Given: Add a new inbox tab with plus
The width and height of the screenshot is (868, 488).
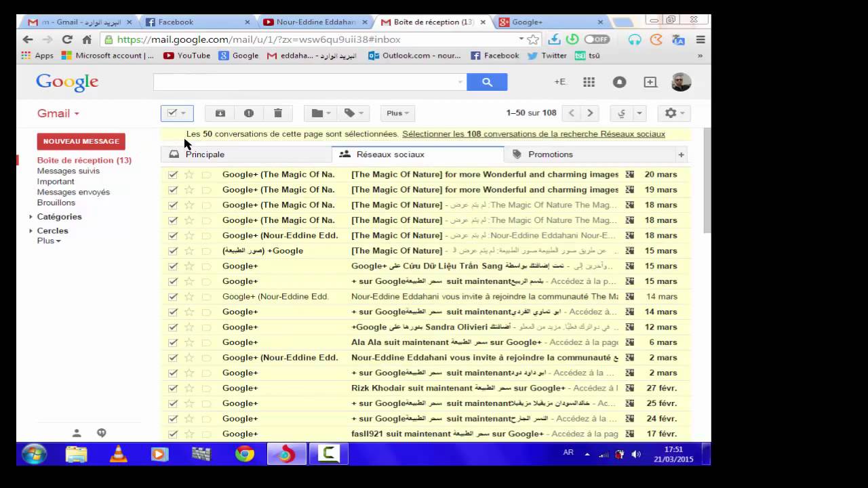Looking at the screenshot, I should pos(682,155).
